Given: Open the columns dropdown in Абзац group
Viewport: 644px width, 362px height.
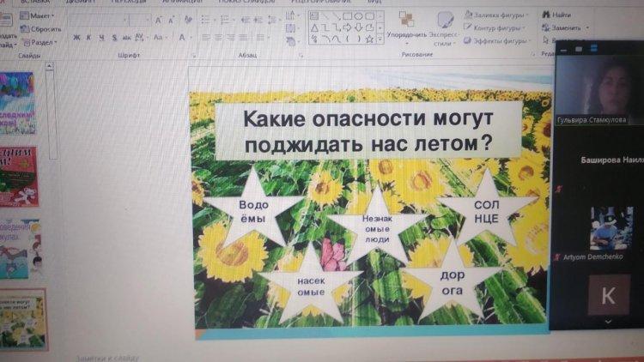Looking at the screenshot, I should tap(262, 38).
